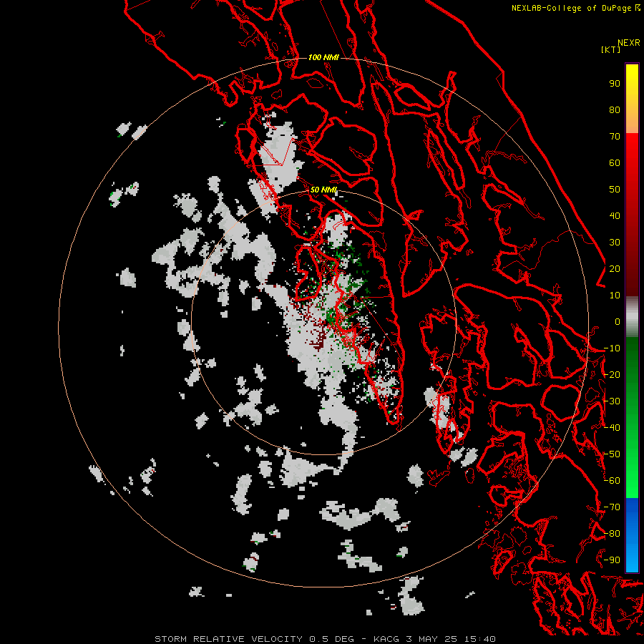Click the gray zero-velocity segment of color bar
This screenshot has width=644, height=644.
(x=632, y=317)
